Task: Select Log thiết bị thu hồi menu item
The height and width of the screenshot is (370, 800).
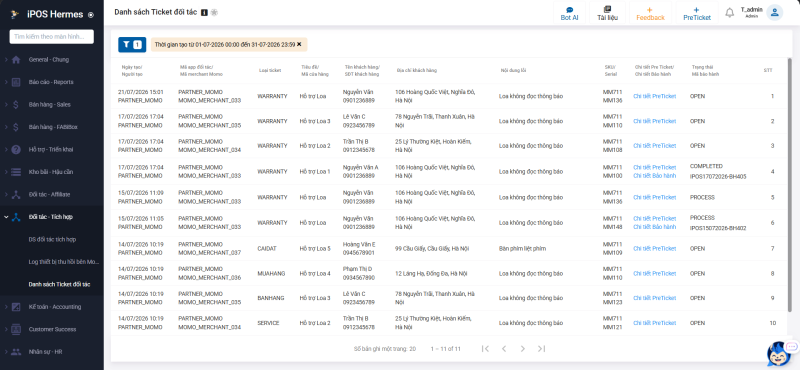Action: tap(64, 262)
